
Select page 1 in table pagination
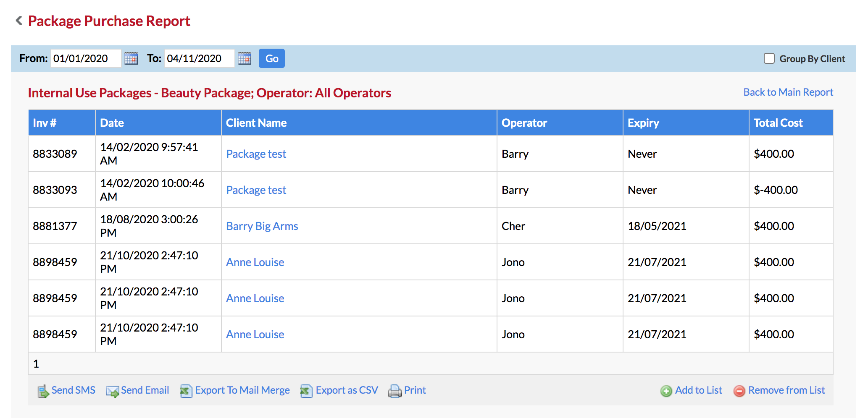[x=36, y=364]
